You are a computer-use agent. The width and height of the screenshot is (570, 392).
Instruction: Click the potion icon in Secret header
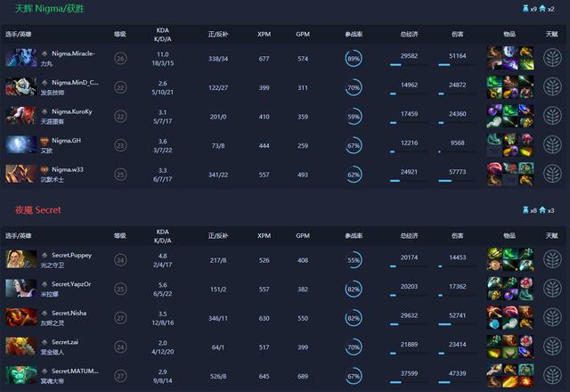click(525, 210)
